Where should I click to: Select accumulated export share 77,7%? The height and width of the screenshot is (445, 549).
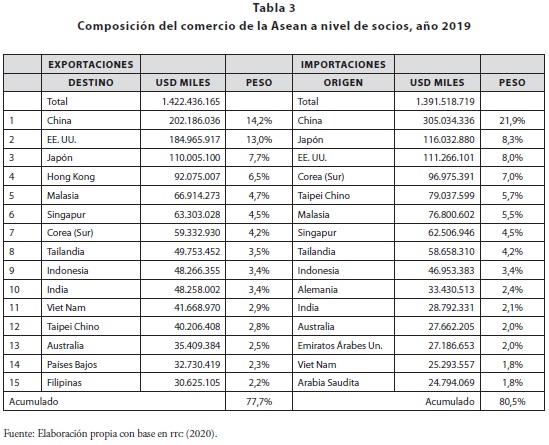(x=259, y=401)
